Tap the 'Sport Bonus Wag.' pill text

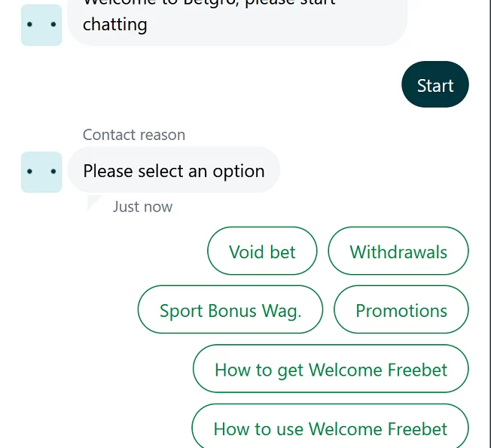230,311
